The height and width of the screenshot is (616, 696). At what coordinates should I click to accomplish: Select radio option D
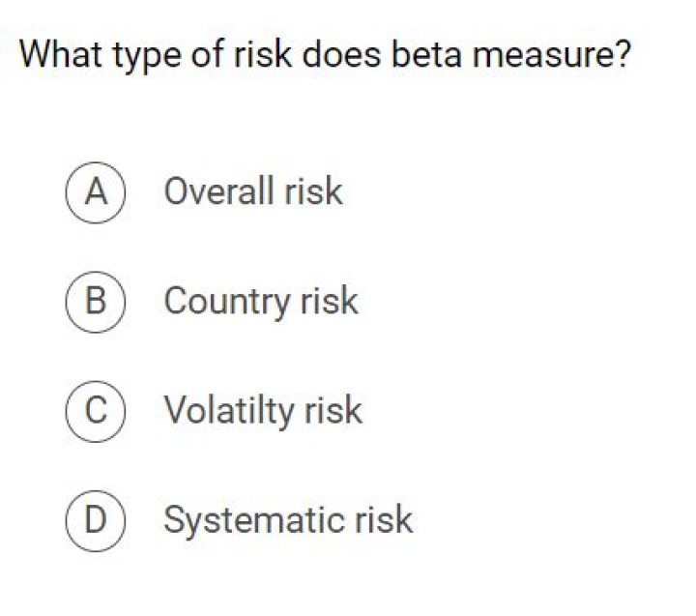click(94, 520)
